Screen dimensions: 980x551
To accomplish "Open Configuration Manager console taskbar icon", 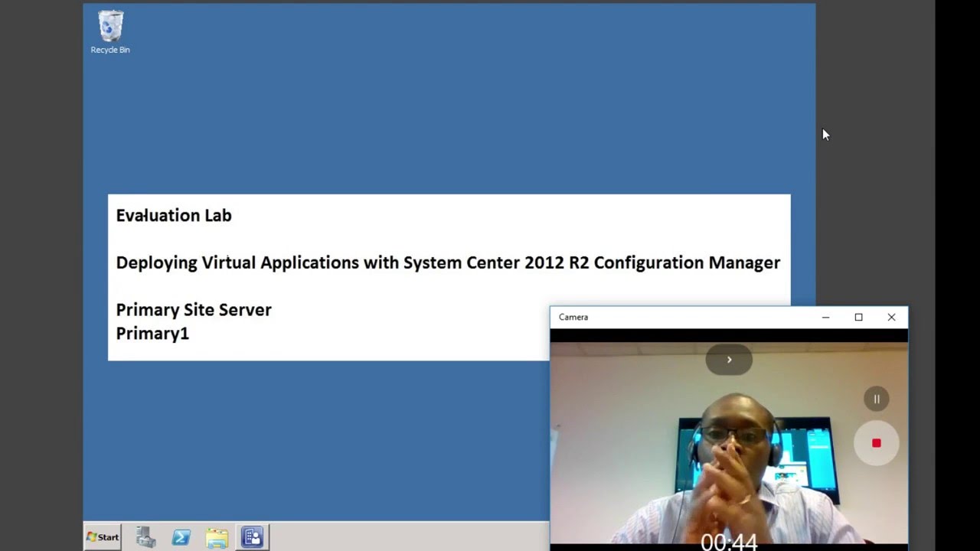I will tap(253, 537).
